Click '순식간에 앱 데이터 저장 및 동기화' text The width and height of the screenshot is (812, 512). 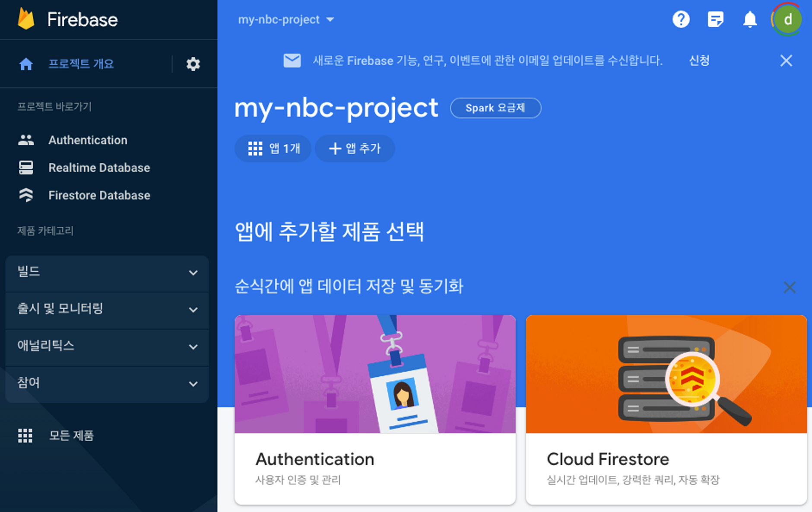349,286
